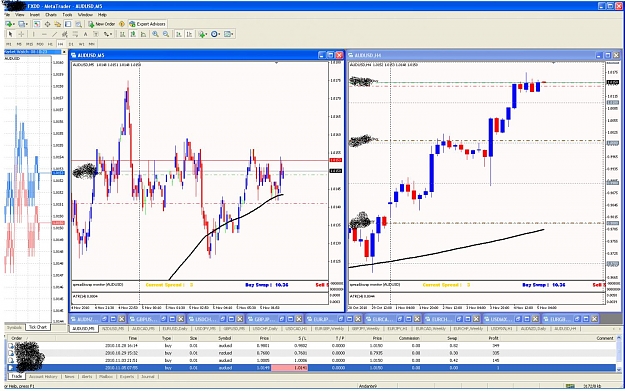Toggle the M1 timeframe button
The height and width of the screenshot is (391, 625).
tap(8, 44)
